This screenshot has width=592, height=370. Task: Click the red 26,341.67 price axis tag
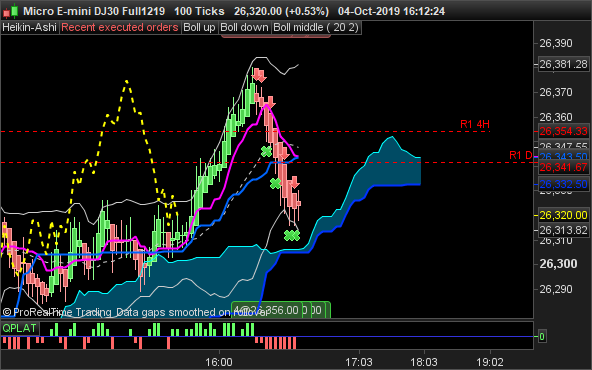(x=563, y=167)
